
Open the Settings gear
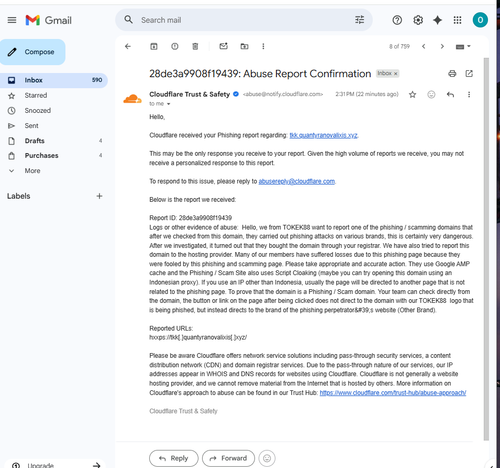click(418, 20)
